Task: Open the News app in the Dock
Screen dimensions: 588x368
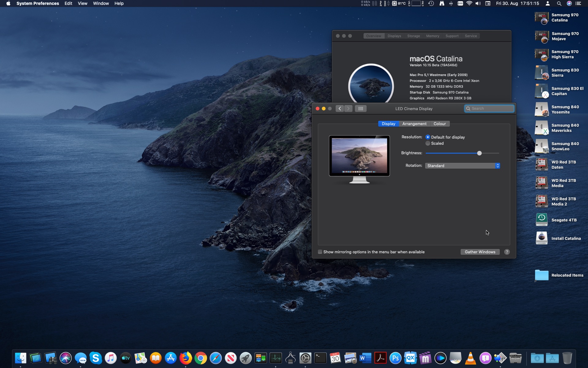Action: pos(231,358)
